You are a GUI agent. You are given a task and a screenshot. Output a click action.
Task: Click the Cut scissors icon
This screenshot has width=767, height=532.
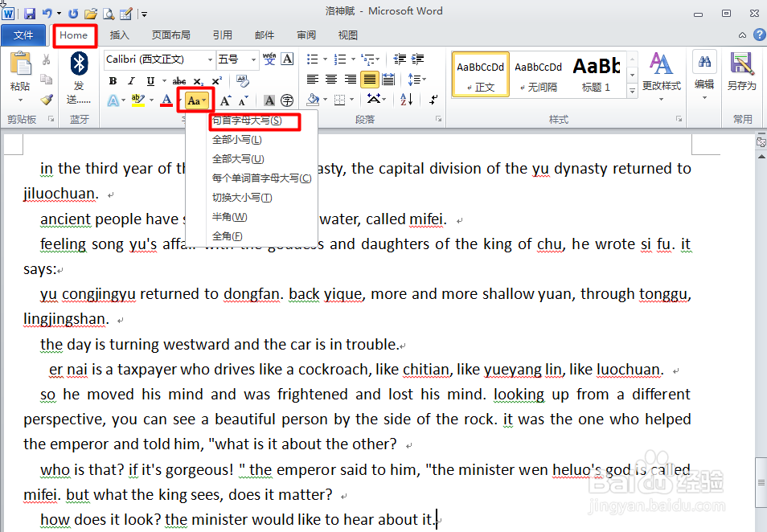(46, 59)
